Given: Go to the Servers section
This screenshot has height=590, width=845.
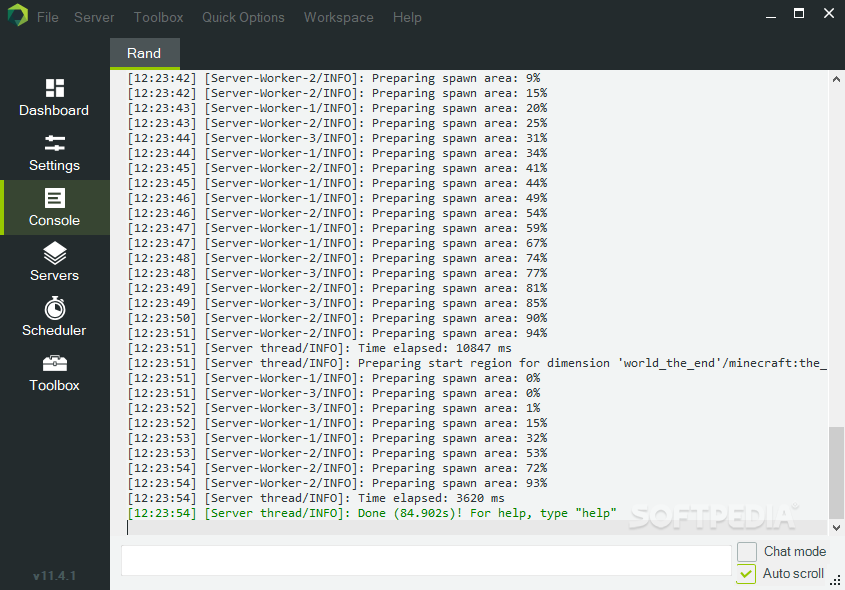Looking at the screenshot, I should point(54,262).
